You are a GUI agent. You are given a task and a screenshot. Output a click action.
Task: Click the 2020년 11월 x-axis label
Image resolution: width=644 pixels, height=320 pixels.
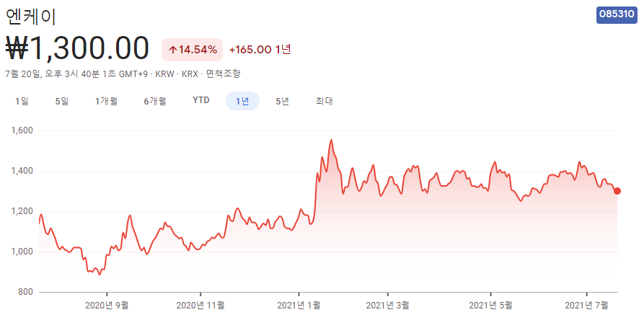(200, 306)
